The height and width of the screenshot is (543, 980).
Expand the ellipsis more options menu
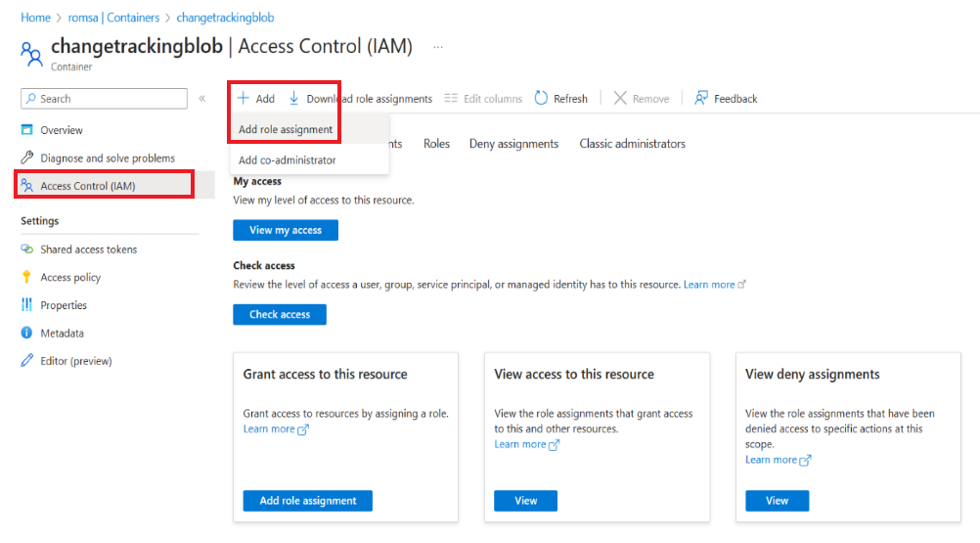click(x=438, y=47)
